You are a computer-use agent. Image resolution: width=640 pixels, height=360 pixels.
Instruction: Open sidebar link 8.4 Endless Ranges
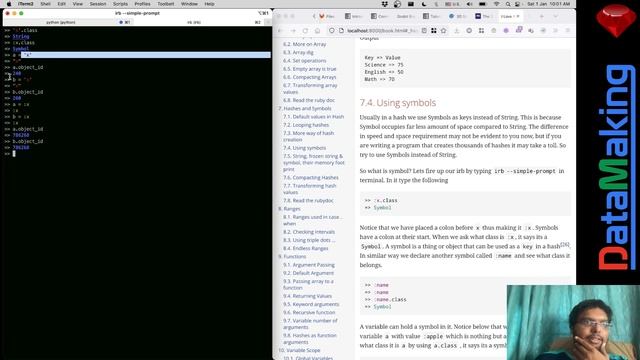pyautogui.click(x=306, y=248)
